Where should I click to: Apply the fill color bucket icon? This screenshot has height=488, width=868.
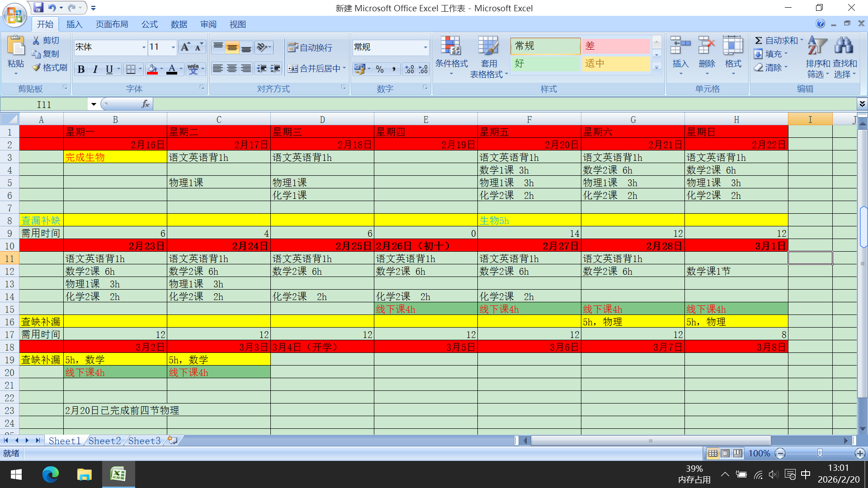click(152, 69)
